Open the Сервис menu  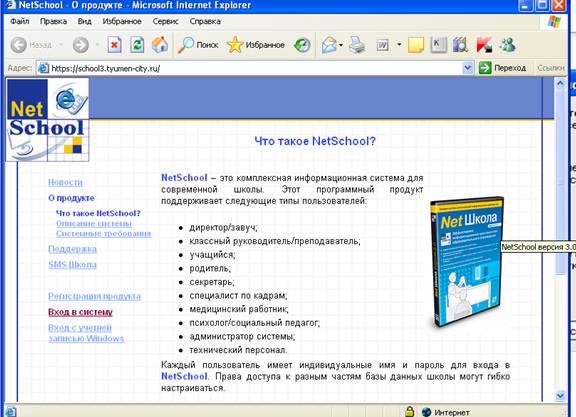(165, 21)
